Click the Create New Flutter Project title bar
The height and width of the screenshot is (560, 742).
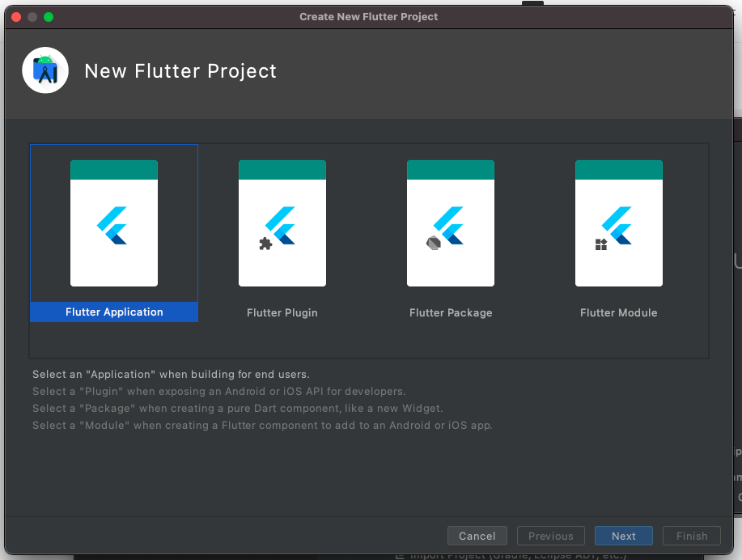click(369, 17)
